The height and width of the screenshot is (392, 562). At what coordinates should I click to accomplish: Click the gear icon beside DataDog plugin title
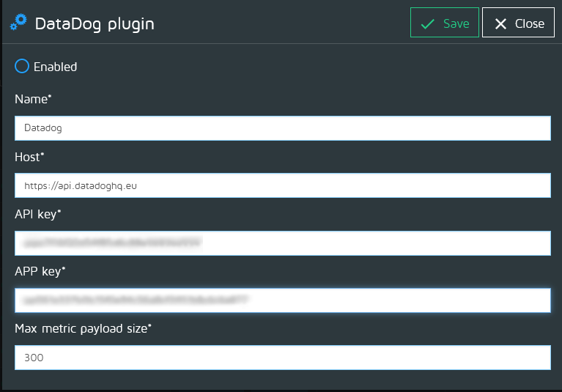point(19,23)
